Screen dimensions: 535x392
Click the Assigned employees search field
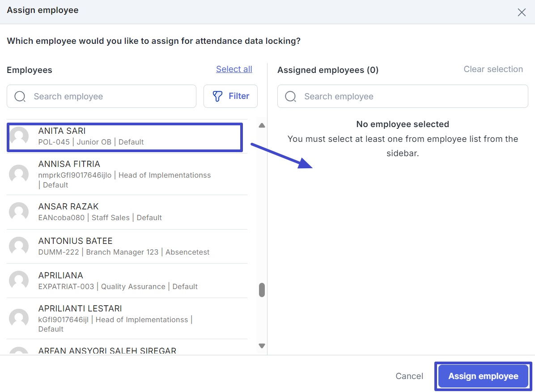click(x=403, y=96)
